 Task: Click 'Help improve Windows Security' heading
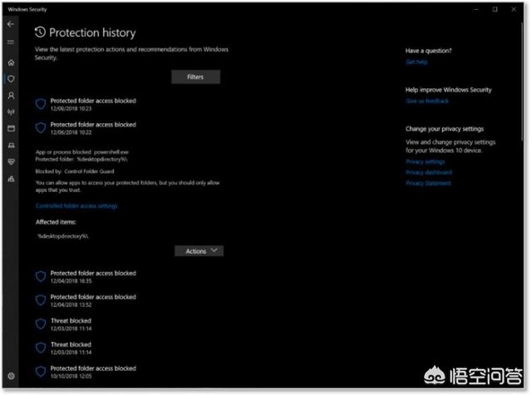(x=449, y=90)
